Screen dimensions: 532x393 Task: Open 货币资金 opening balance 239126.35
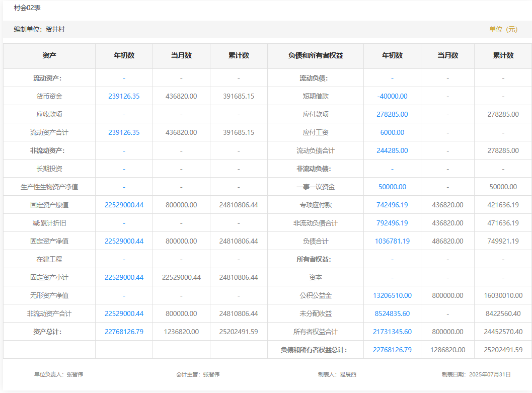[x=124, y=96]
